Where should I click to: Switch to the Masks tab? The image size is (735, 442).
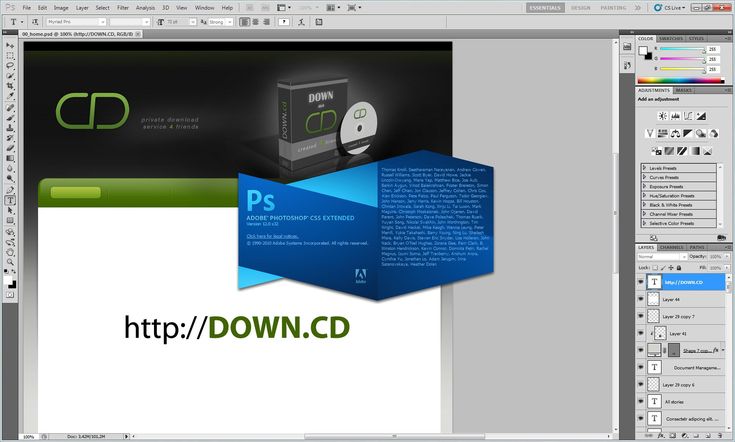[683, 90]
